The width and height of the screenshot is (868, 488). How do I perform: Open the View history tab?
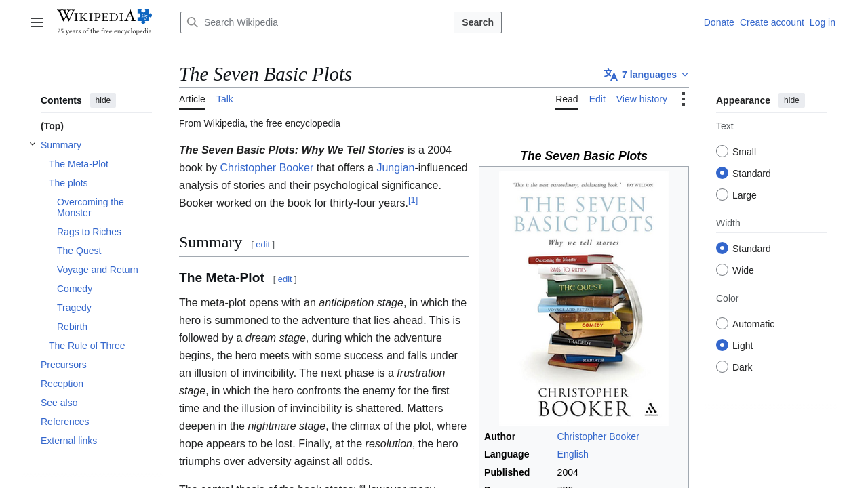[x=642, y=99]
